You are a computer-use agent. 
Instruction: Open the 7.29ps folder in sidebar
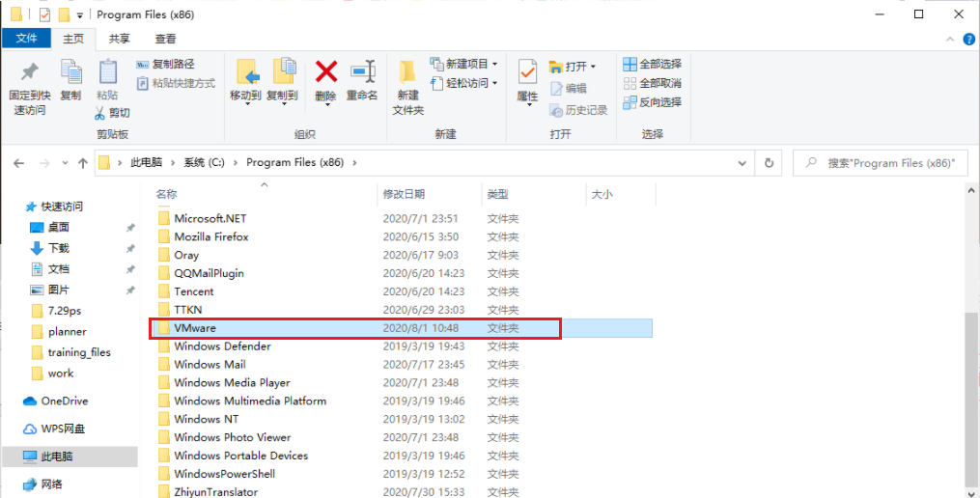coord(56,311)
